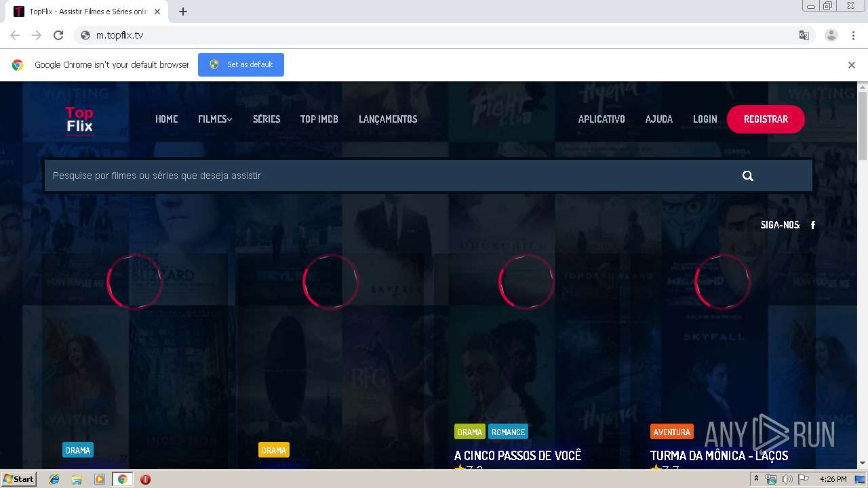Open the APLICATIVO page
The height and width of the screenshot is (488, 868).
pyautogui.click(x=601, y=119)
